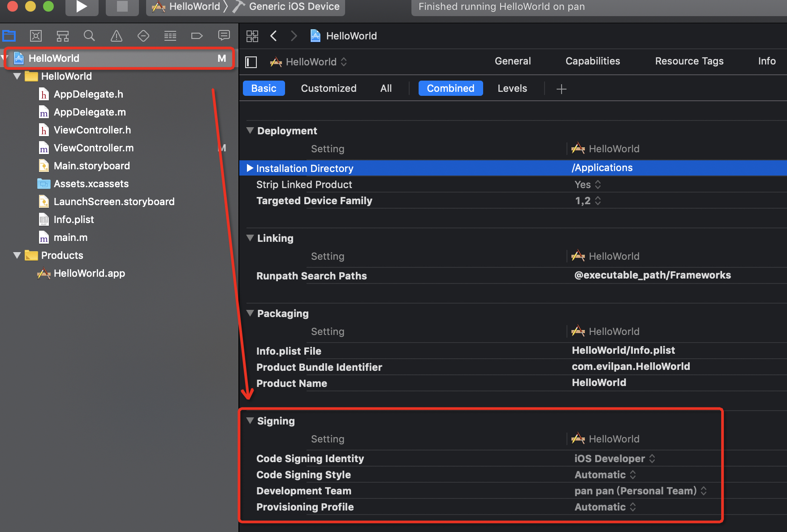The height and width of the screenshot is (532, 787).
Task: Expand the Installation Directory setting
Action: coord(250,168)
